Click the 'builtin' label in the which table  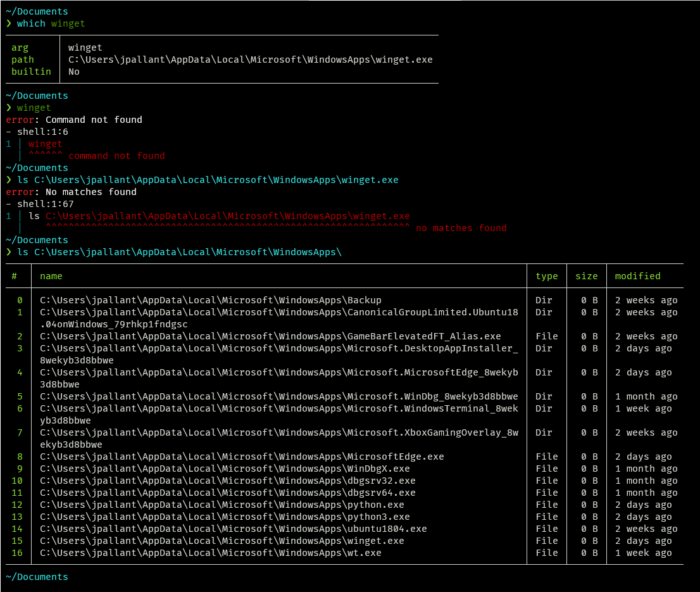[31, 72]
